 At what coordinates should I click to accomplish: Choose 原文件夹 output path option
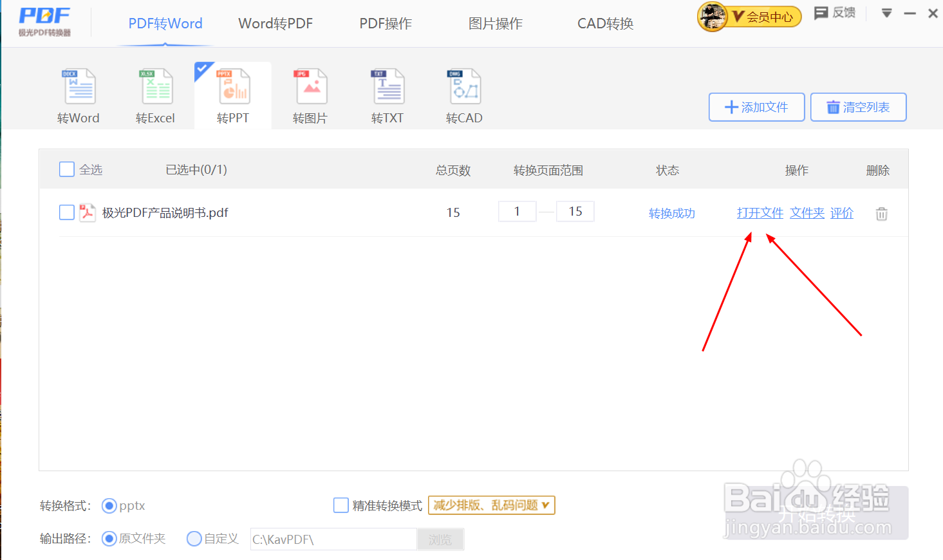[x=109, y=539]
